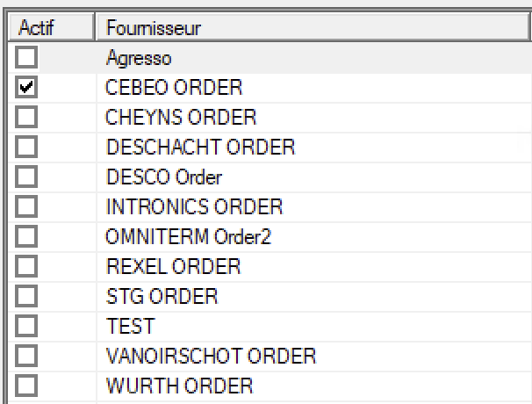Check the REXEL ORDER box

[x=26, y=266]
